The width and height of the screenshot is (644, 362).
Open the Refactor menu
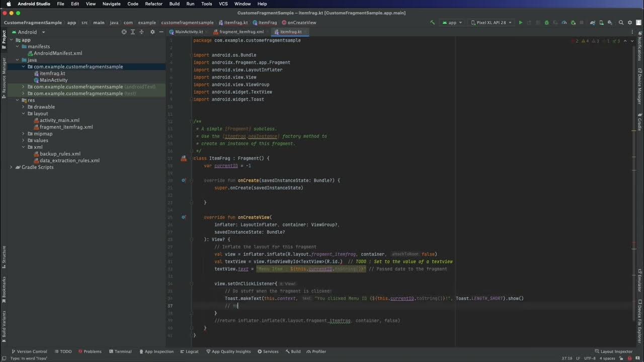point(153,4)
